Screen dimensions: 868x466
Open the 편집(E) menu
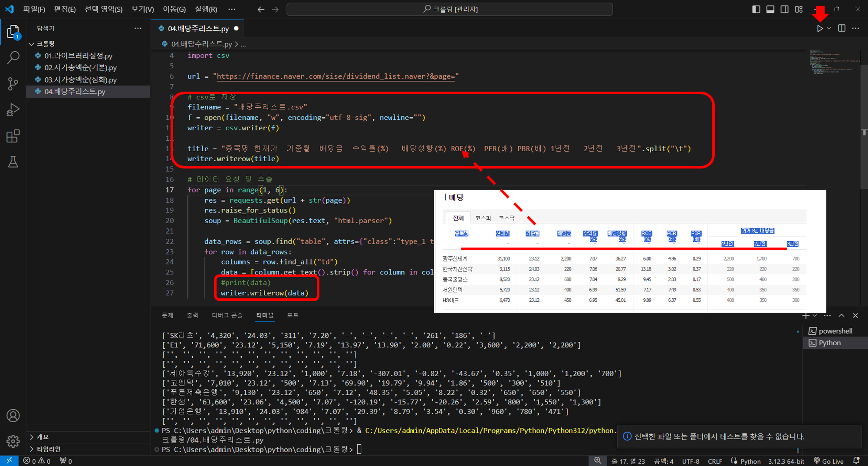click(65, 9)
